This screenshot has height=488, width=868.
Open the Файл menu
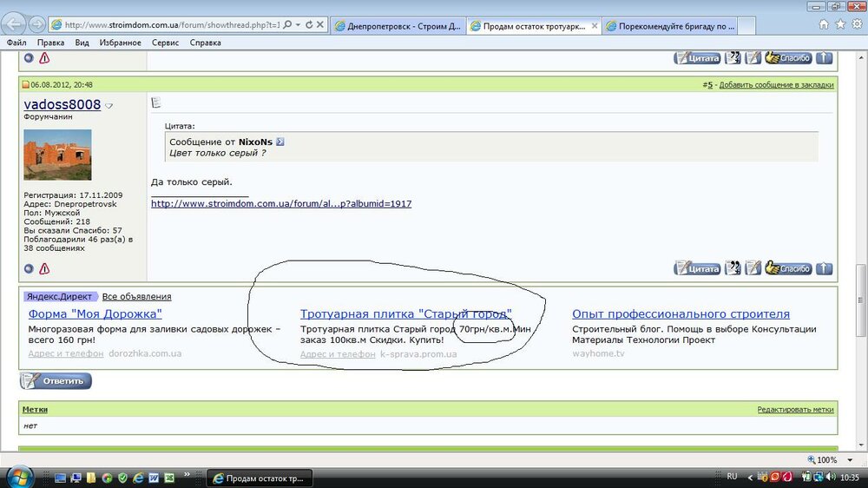pos(16,43)
